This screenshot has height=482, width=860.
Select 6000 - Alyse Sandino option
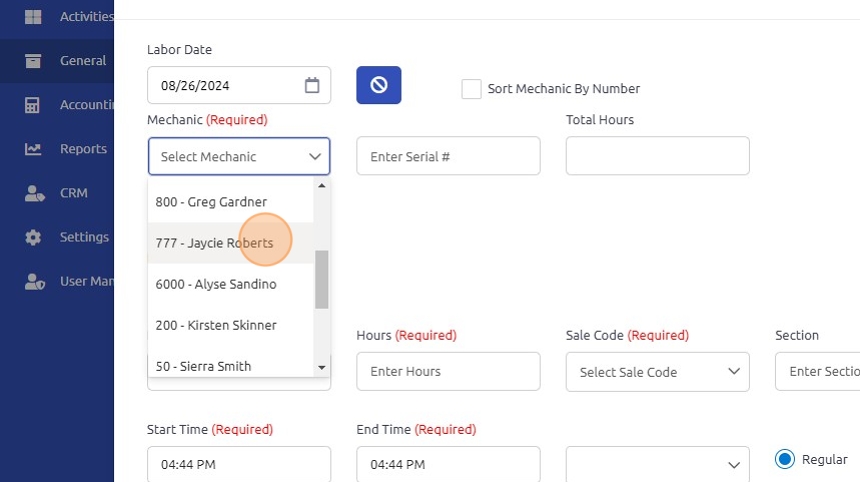[x=216, y=284]
